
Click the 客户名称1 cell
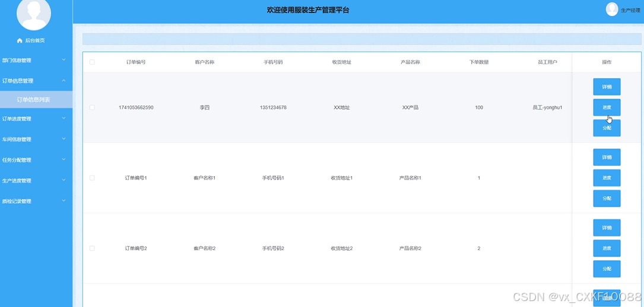205,178
